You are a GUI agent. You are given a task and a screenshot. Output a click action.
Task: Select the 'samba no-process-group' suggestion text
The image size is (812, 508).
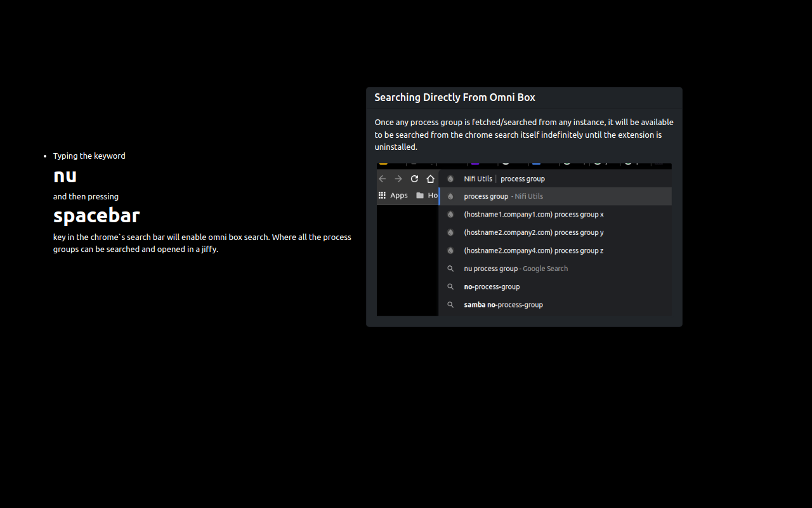pyautogui.click(x=503, y=305)
